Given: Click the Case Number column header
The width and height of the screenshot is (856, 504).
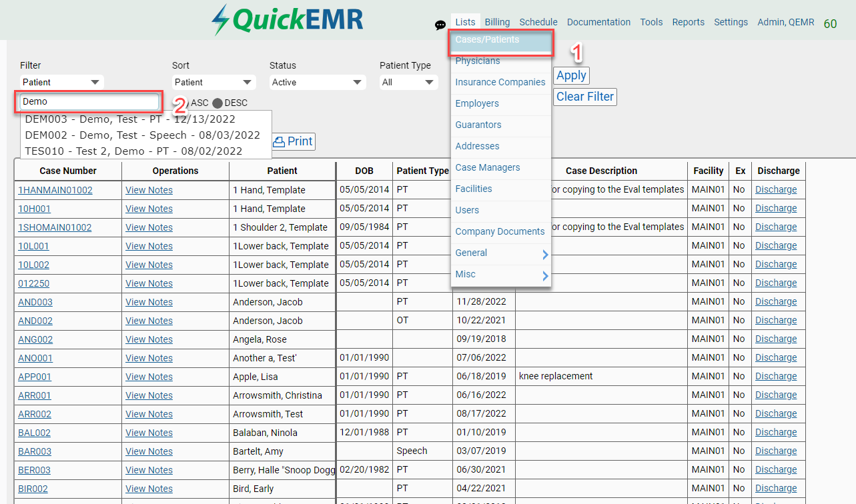Looking at the screenshot, I should 68,171.
